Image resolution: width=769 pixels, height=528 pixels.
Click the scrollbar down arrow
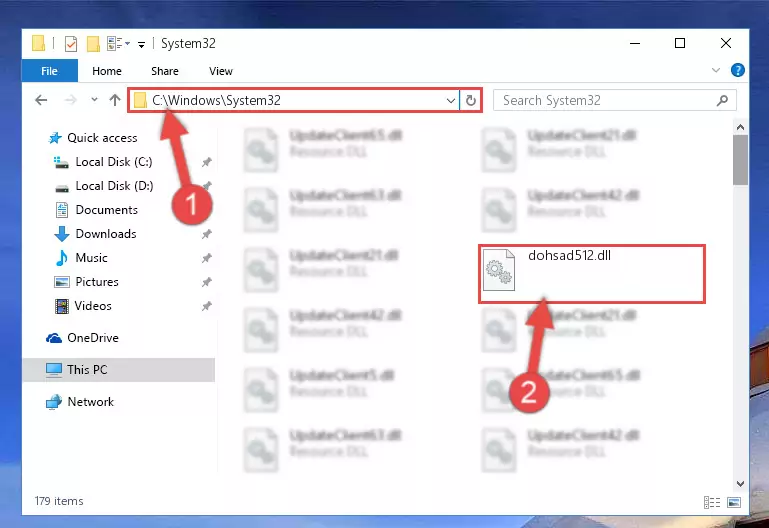coord(741,484)
